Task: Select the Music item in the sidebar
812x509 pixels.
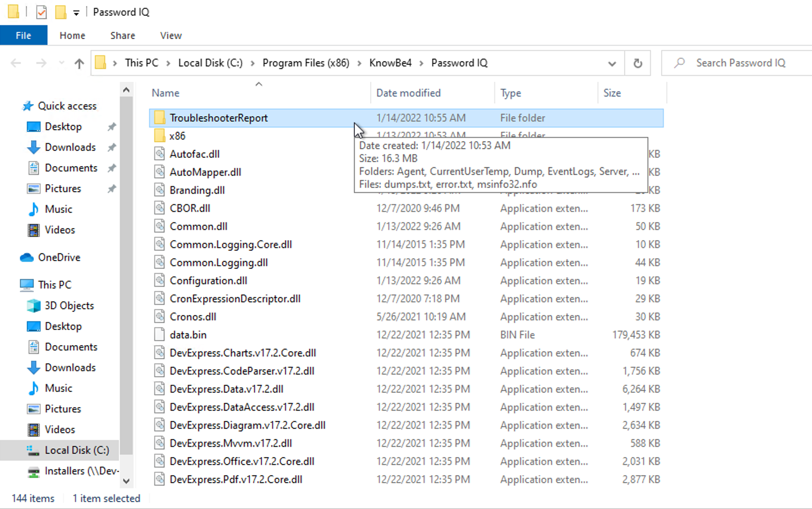Action: [x=59, y=209]
